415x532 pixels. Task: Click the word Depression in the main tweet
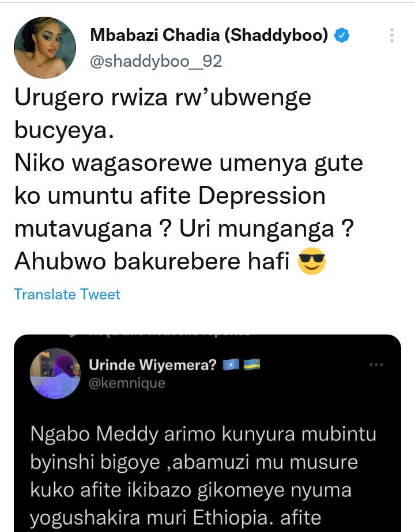262,196
